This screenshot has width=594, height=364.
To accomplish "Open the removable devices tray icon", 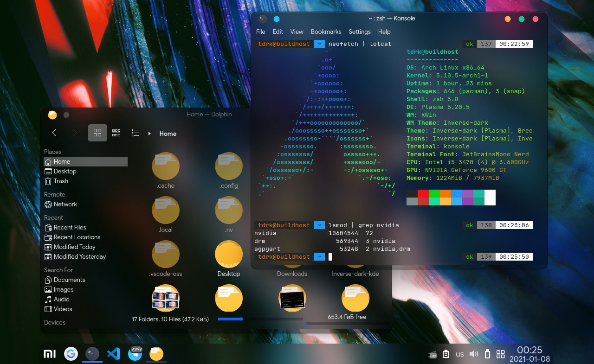I will coord(487,354).
